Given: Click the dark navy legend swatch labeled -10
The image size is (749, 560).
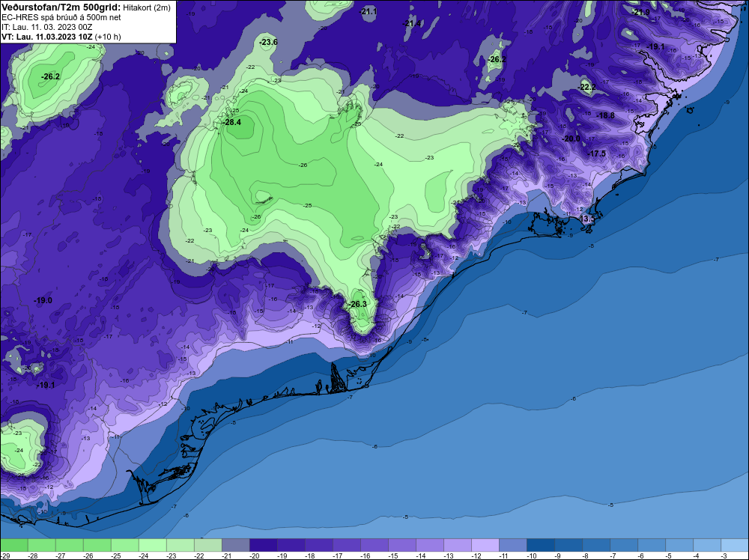Looking at the screenshot, I should pos(541,545).
